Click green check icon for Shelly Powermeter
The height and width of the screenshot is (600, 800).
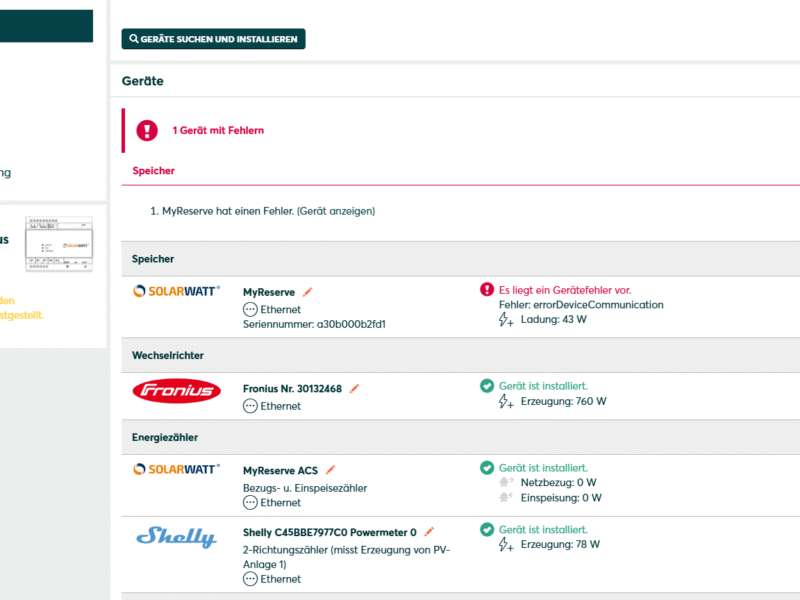pyautogui.click(x=487, y=530)
